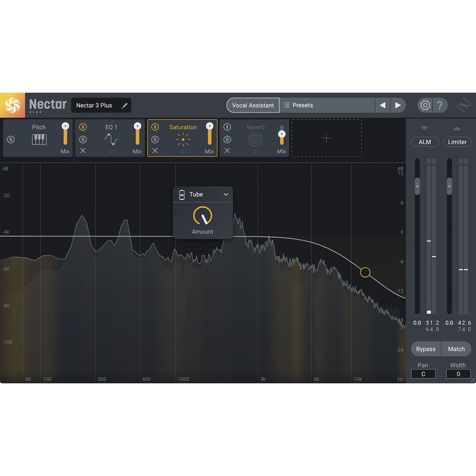Grab the EQ 1 module drag handle dots
476x476 pixels.
pos(111,152)
